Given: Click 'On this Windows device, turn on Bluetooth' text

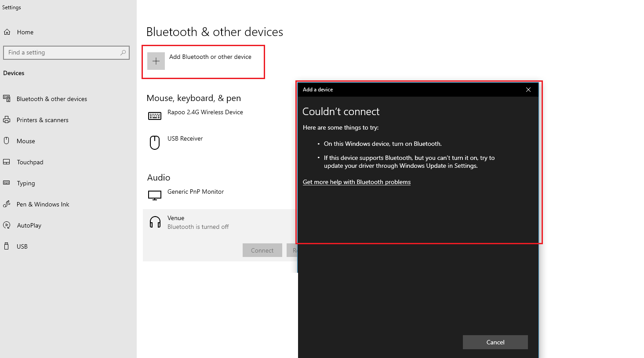Looking at the screenshot, I should pyautogui.click(x=383, y=144).
